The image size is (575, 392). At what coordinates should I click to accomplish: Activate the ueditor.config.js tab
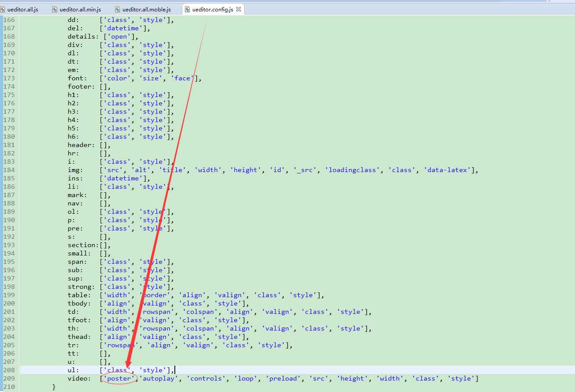click(212, 9)
